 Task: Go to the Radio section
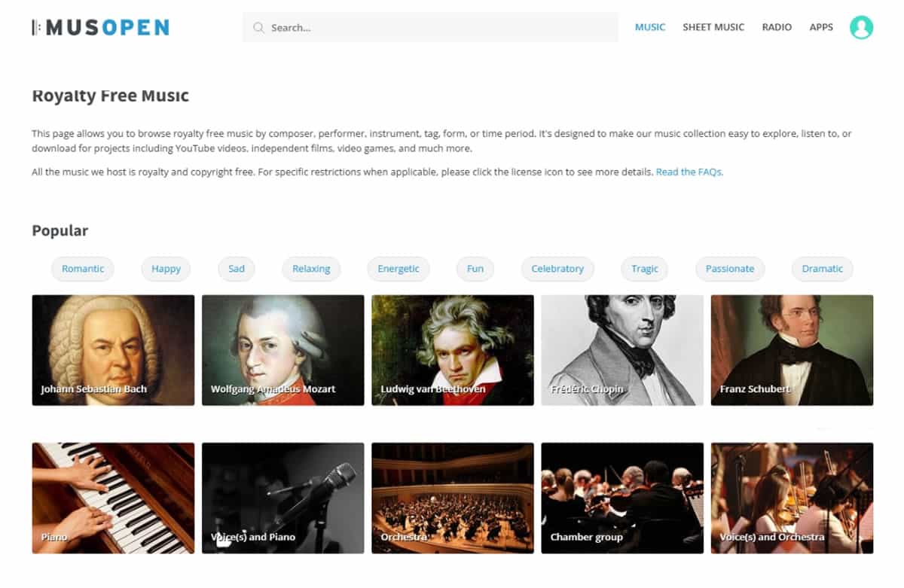pos(777,27)
